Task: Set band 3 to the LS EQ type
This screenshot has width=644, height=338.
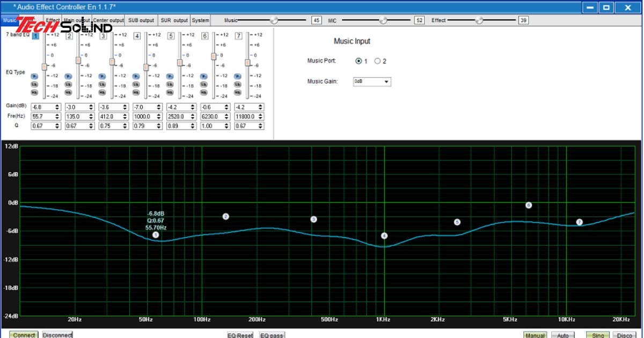Action: 102,84
